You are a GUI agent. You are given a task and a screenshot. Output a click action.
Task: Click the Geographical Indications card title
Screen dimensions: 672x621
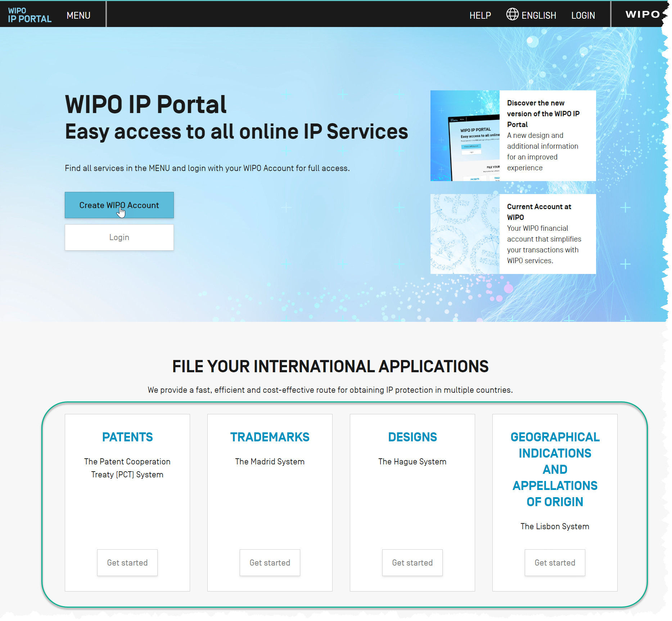(555, 469)
